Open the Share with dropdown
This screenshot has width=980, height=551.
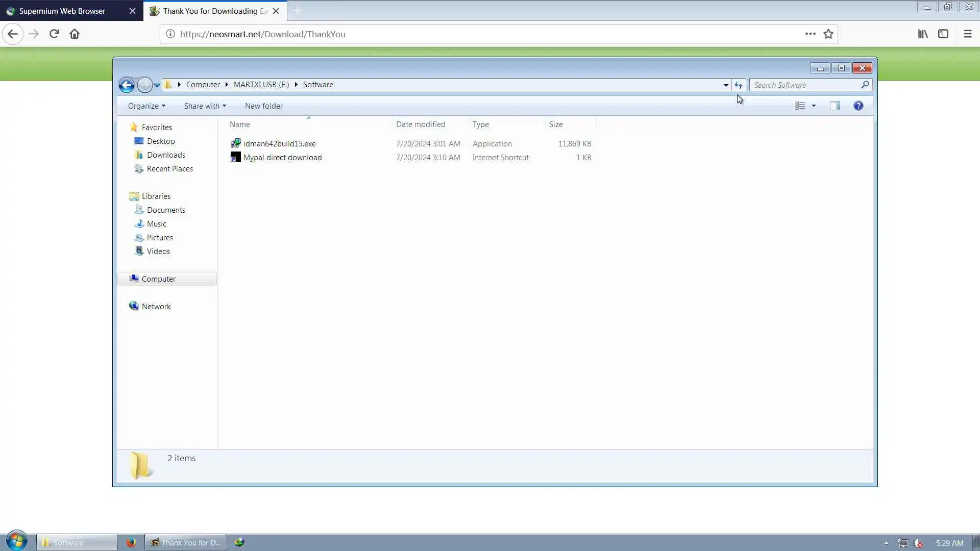tap(205, 106)
